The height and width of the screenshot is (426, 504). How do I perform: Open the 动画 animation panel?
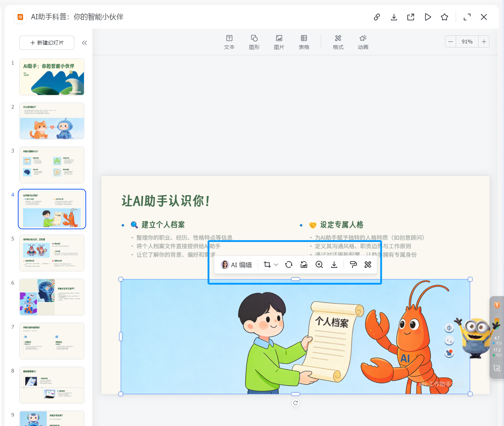[363, 42]
